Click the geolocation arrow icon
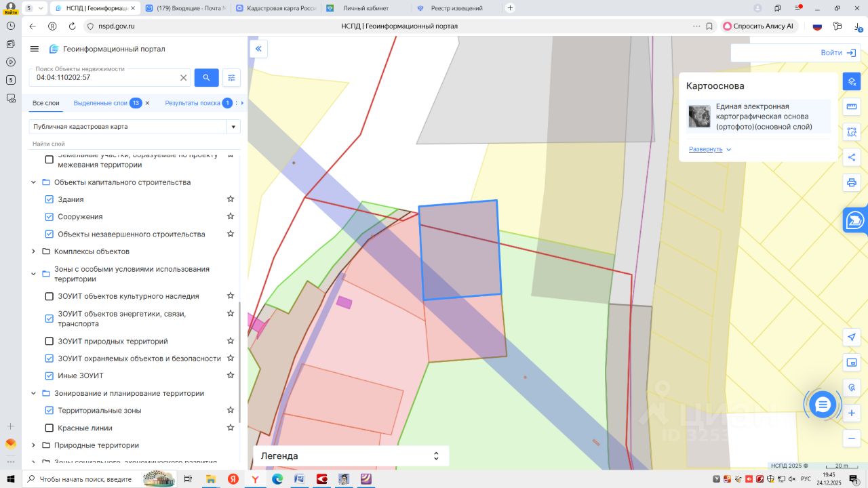The width and height of the screenshot is (868, 488). coord(852,338)
